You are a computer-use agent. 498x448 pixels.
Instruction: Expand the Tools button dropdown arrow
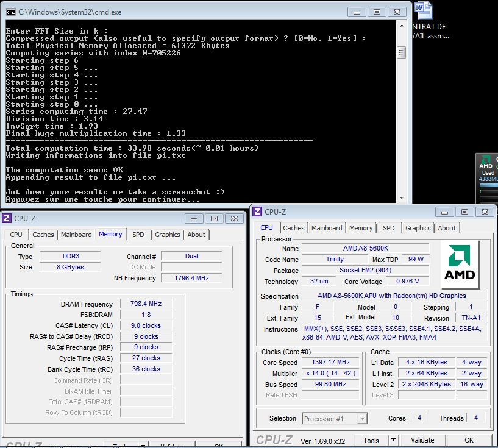point(393,440)
